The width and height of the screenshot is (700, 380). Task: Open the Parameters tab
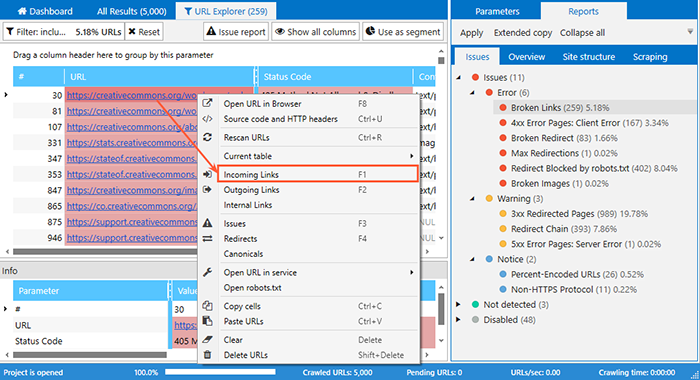click(x=497, y=11)
